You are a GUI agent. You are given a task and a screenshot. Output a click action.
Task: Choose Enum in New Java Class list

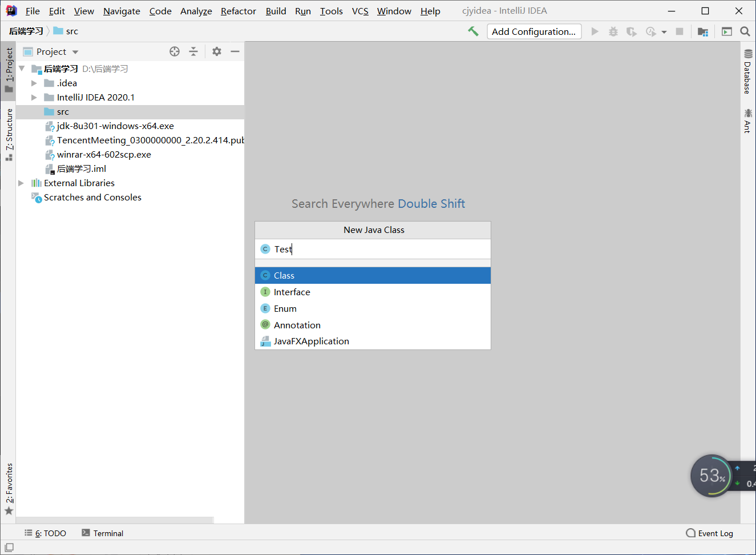[373, 308]
